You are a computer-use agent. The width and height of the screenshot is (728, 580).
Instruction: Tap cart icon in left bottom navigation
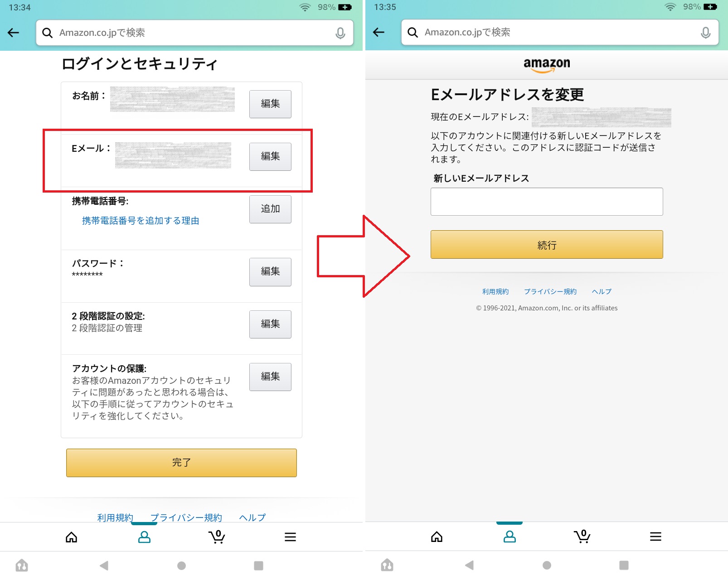tap(217, 536)
